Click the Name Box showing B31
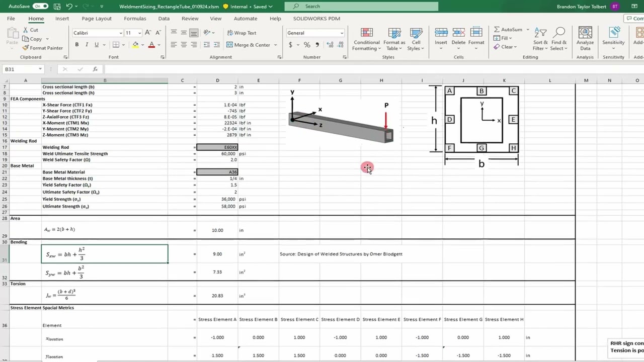This screenshot has height=362, width=644. coord(23,69)
